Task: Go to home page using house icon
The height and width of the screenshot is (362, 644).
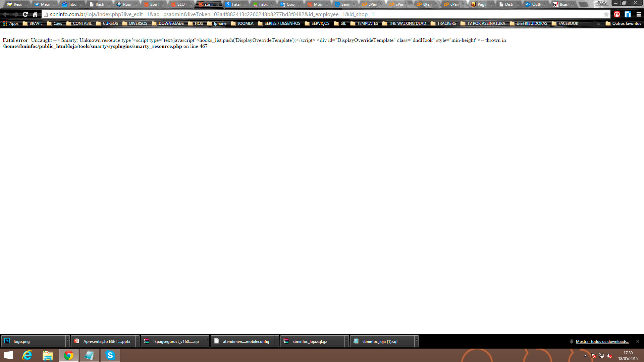Action: pyautogui.click(x=35, y=14)
